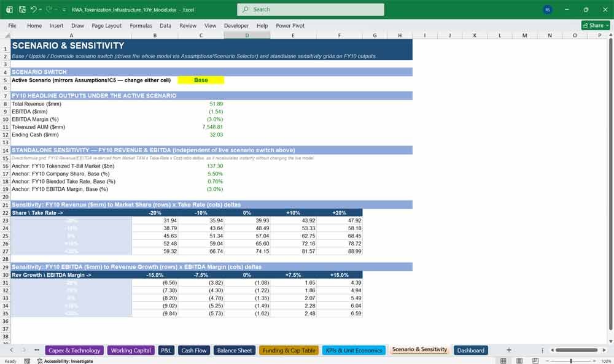Open the Draw ribbon tab
The width and height of the screenshot is (614, 364).
click(77, 25)
